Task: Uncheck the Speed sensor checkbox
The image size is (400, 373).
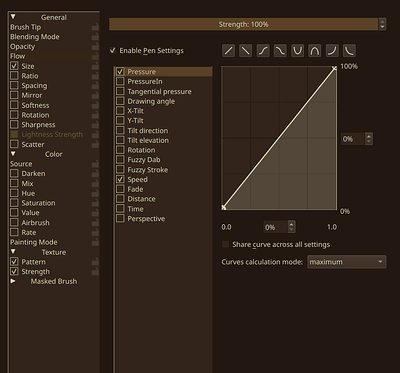Action: 120,179
